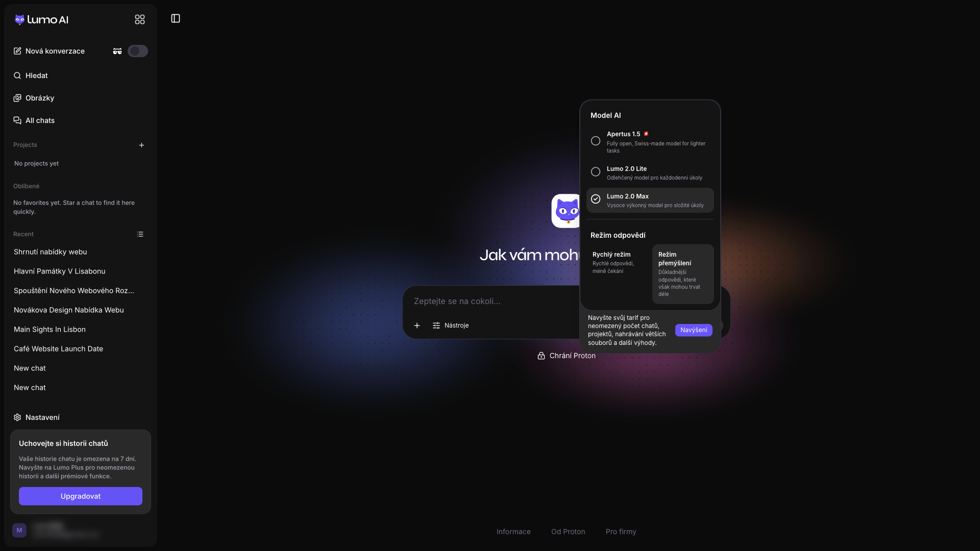Open the Informace footer link
980x551 pixels.
point(513,532)
